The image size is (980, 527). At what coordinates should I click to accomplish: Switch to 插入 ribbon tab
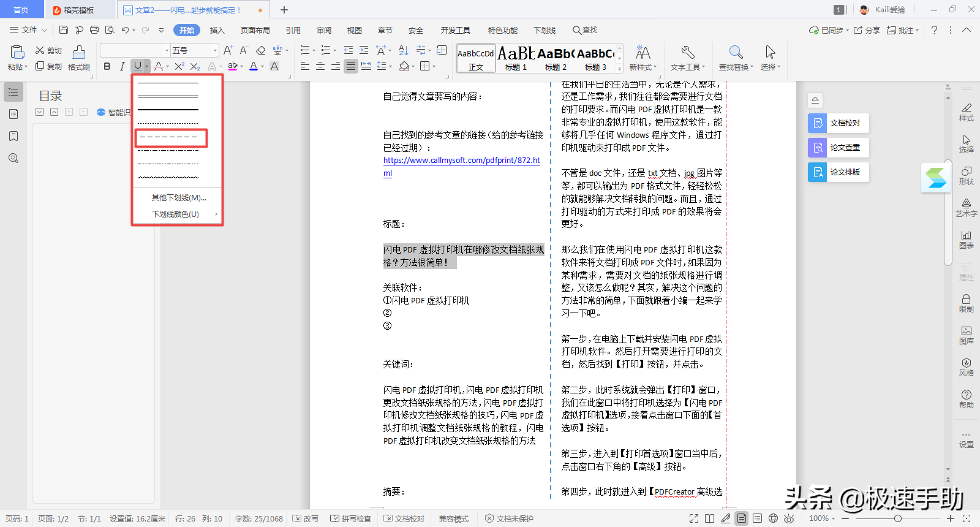pos(217,30)
